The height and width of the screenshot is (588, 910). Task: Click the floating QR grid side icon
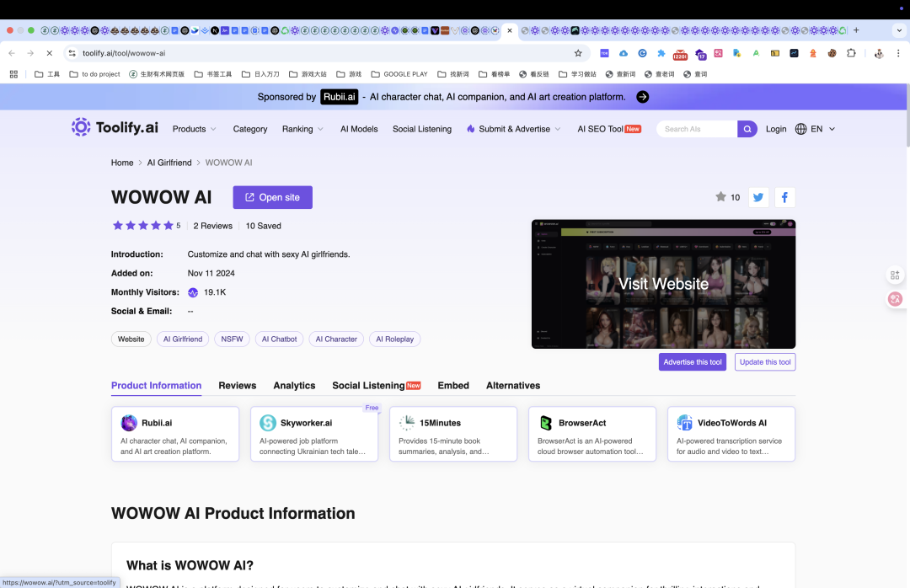(895, 275)
